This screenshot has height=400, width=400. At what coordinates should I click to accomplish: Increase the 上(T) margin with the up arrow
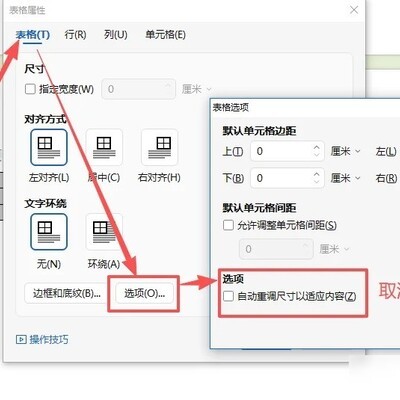(317, 147)
